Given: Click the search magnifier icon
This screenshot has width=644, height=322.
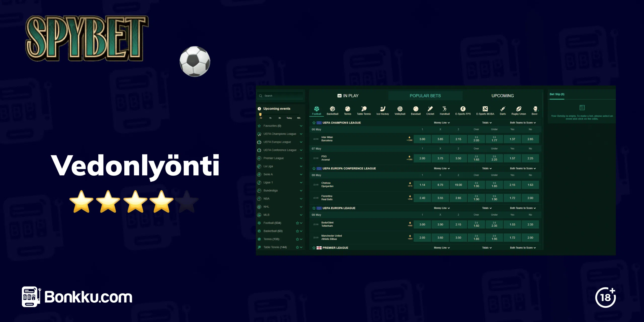Looking at the screenshot, I should pos(261,96).
